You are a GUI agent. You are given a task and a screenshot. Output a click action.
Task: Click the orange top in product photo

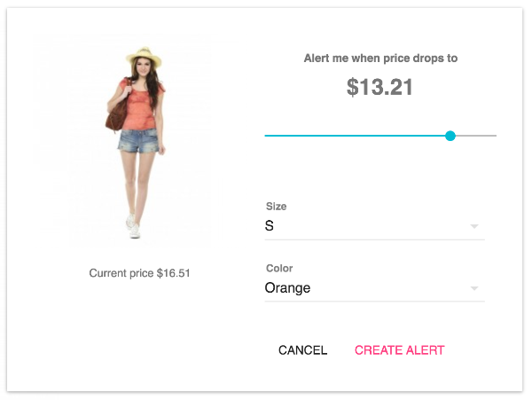(140, 106)
